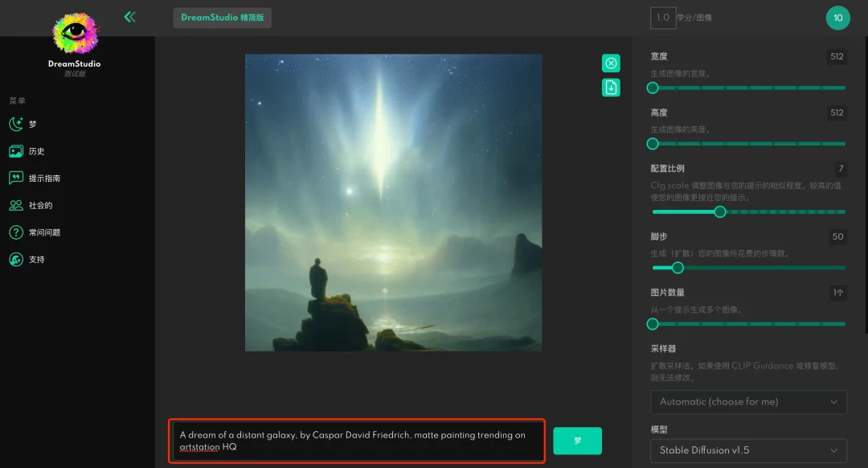The image size is (868, 468).
Task: Open 支持 support globe icon
Action: [16, 260]
